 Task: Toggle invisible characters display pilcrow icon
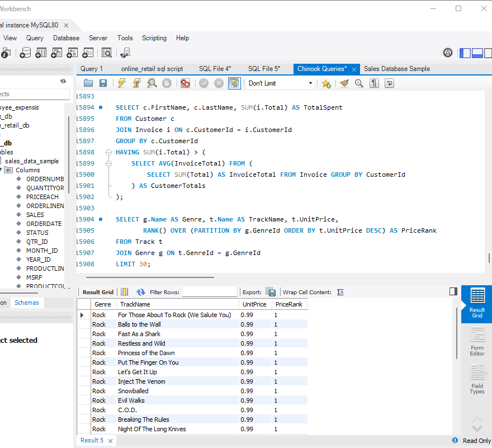click(375, 83)
